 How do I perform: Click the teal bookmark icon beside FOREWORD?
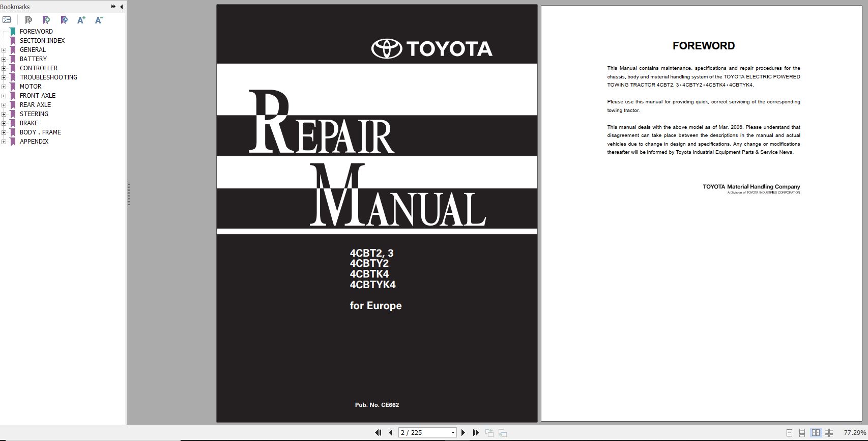tap(13, 32)
